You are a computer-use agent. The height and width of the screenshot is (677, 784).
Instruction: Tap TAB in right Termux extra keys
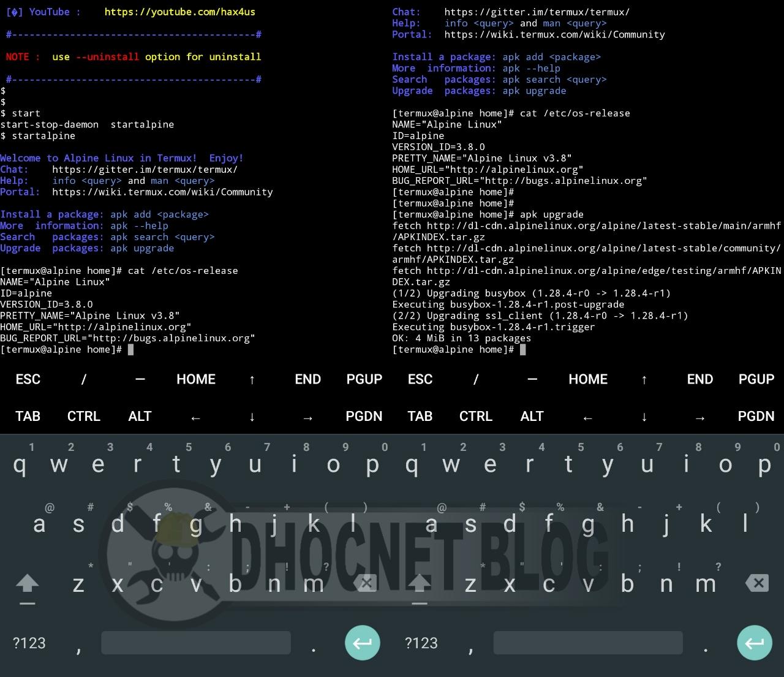tap(420, 417)
